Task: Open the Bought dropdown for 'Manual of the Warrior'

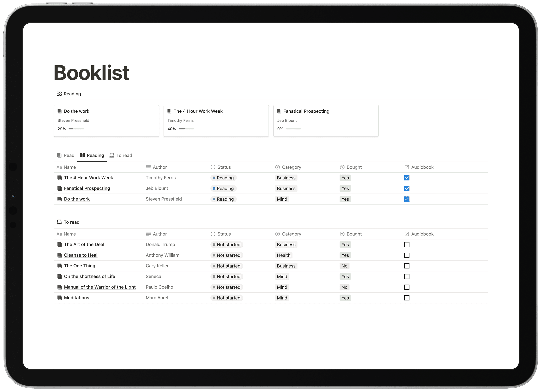Action: coord(345,287)
